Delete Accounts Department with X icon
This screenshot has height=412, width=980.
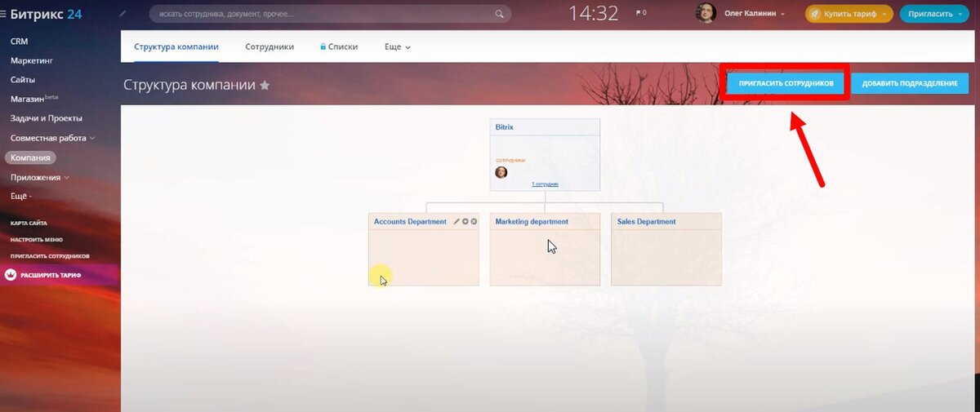(x=474, y=221)
